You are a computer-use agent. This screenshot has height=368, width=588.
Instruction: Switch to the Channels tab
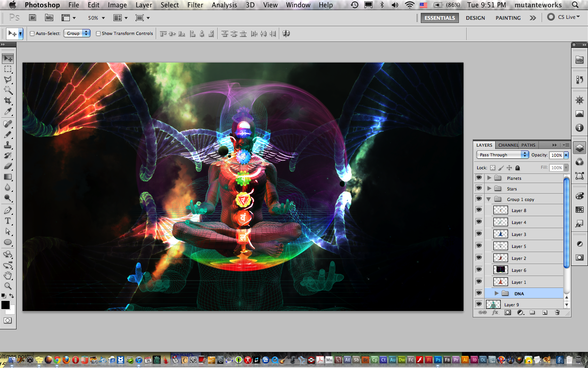pos(508,145)
